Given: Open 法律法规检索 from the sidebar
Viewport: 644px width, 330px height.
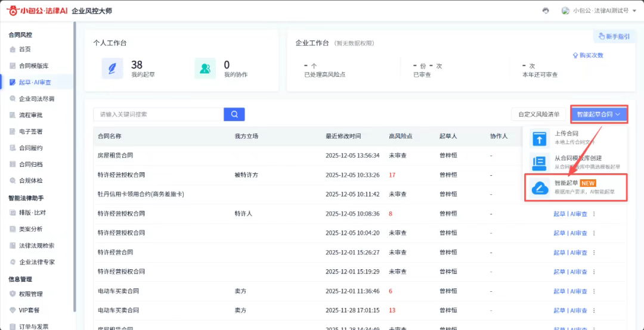Looking at the screenshot, I should 36,245.
